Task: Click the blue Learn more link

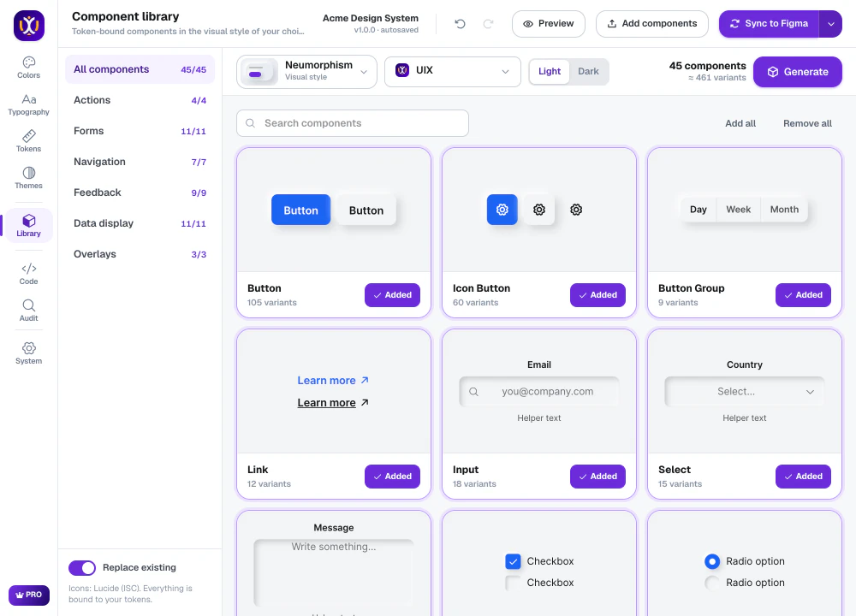Action: pyautogui.click(x=333, y=380)
